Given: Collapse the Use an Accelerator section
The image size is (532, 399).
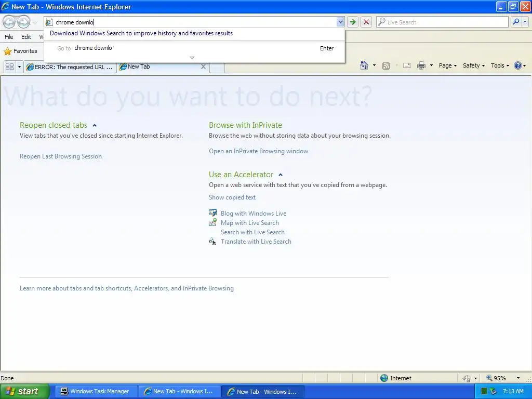Looking at the screenshot, I should tap(281, 175).
